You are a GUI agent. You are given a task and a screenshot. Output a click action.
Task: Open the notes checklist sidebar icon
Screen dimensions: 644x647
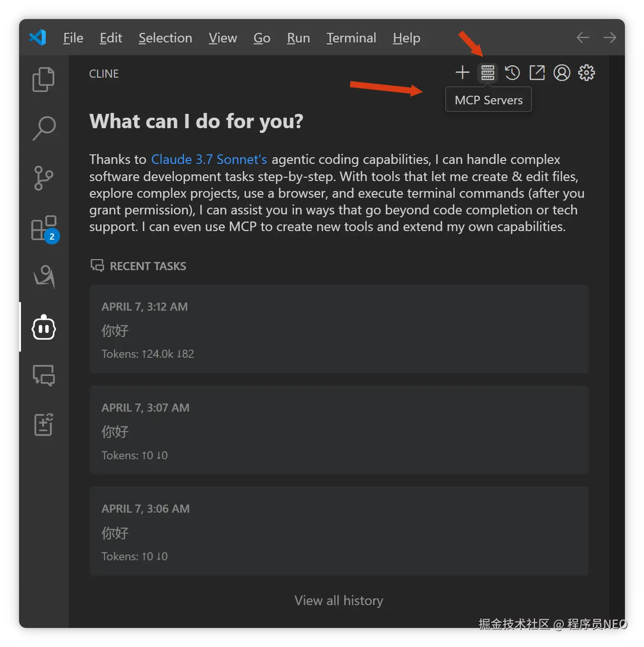43,425
